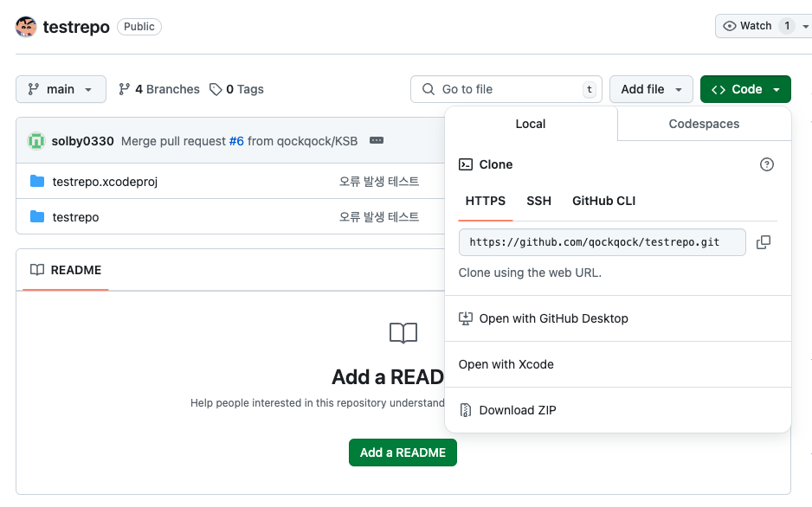Screen dimensions: 812x507
Task: Click the Public visibility label
Action: 139,26
